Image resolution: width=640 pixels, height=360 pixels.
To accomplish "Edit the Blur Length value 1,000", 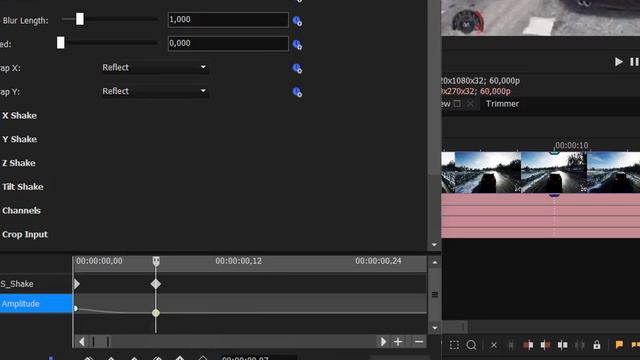I will pyautogui.click(x=228, y=20).
